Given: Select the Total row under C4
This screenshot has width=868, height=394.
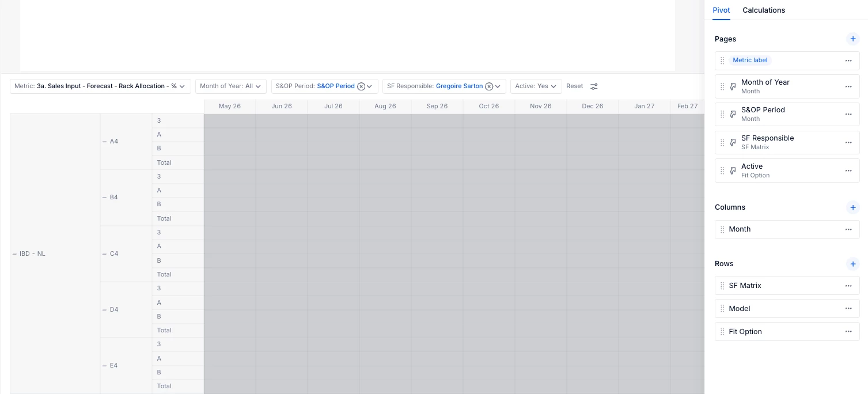Looking at the screenshot, I should pyautogui.click(x=178, y=275).
